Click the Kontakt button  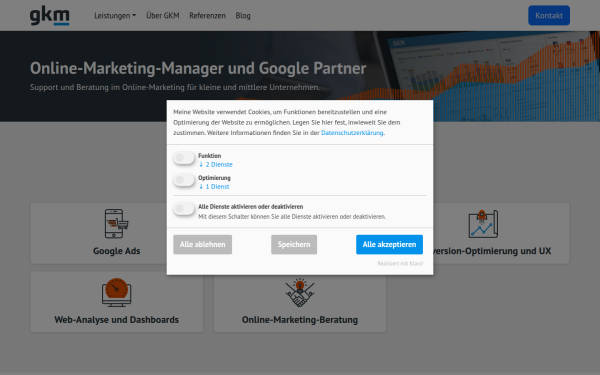549,16
